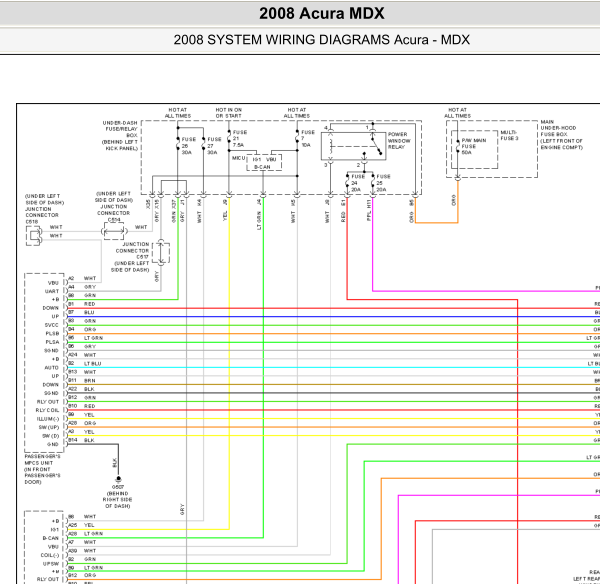The width and height of the screenshot is (600, 584).
Task: Click the A7 WHT pin row
Action: [x=82, y=542]
